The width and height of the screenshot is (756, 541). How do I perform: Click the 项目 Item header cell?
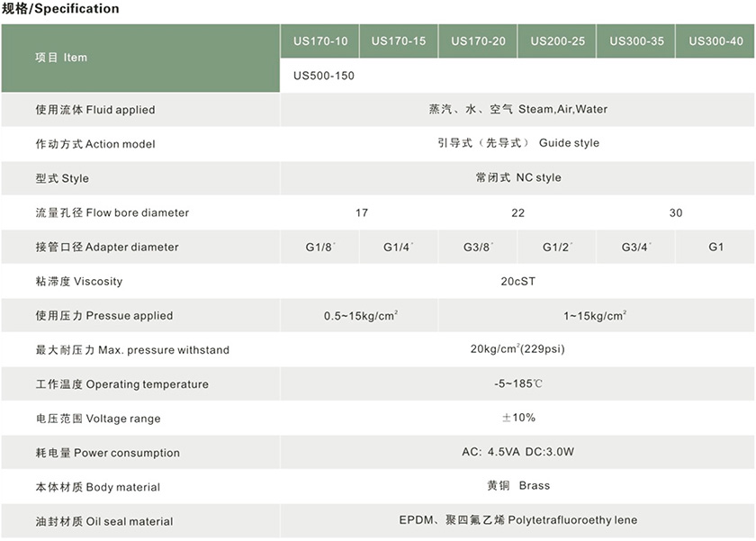(x=61, y=58)
